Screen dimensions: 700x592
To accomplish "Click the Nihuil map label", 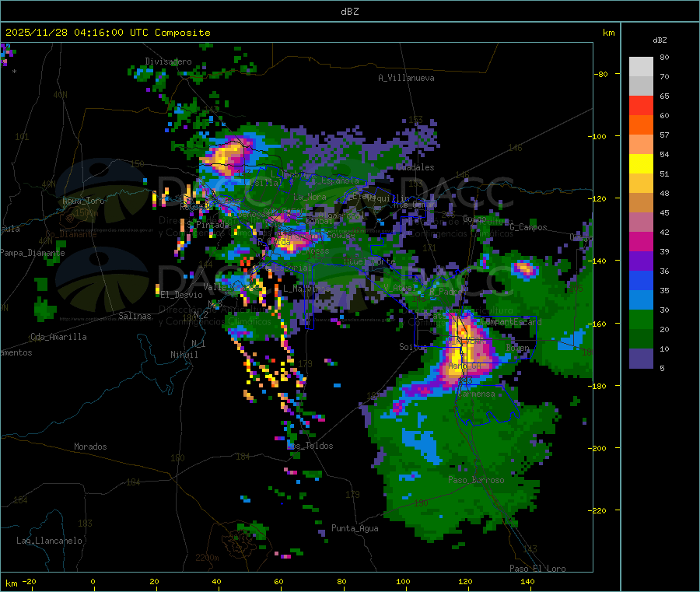I will tap(184, 355).
